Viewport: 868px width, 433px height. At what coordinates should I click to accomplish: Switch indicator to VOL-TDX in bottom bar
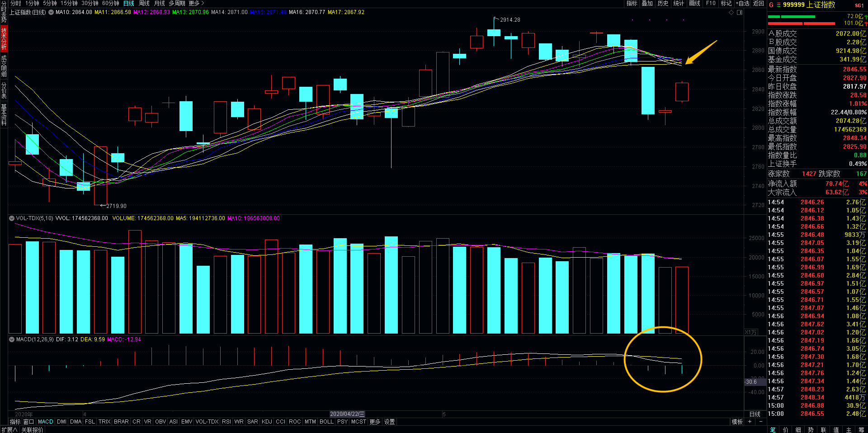tap(207, 422)
